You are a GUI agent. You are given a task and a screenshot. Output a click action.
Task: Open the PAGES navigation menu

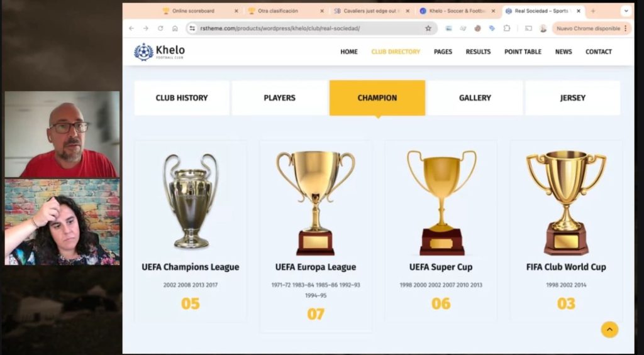[443, 52]
